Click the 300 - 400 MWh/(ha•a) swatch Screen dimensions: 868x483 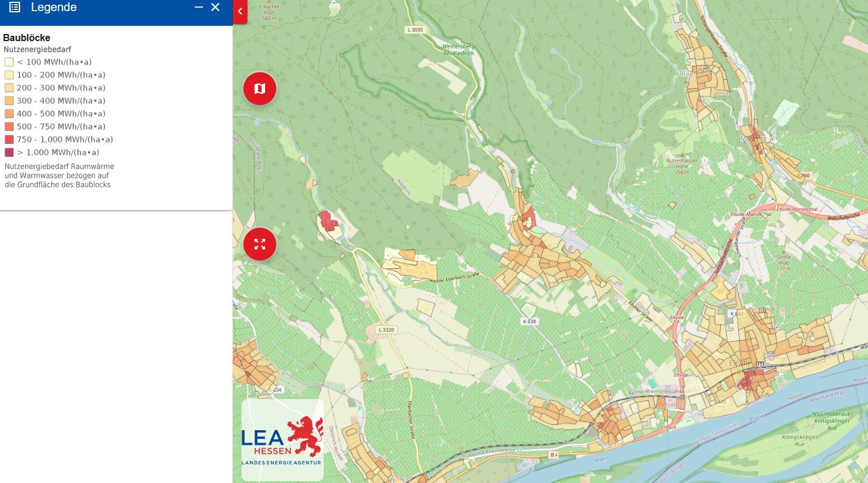point(9,101)
